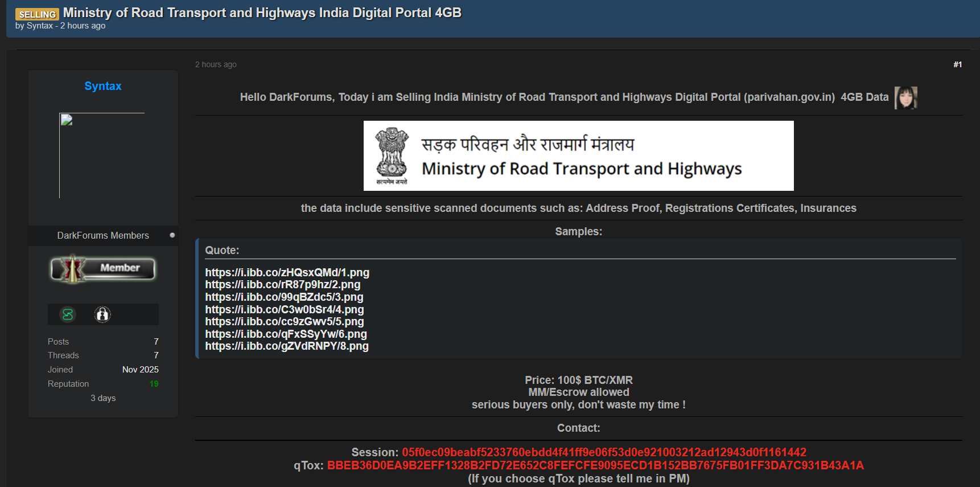Click the Threads count in the user stats

click(156, 355)
